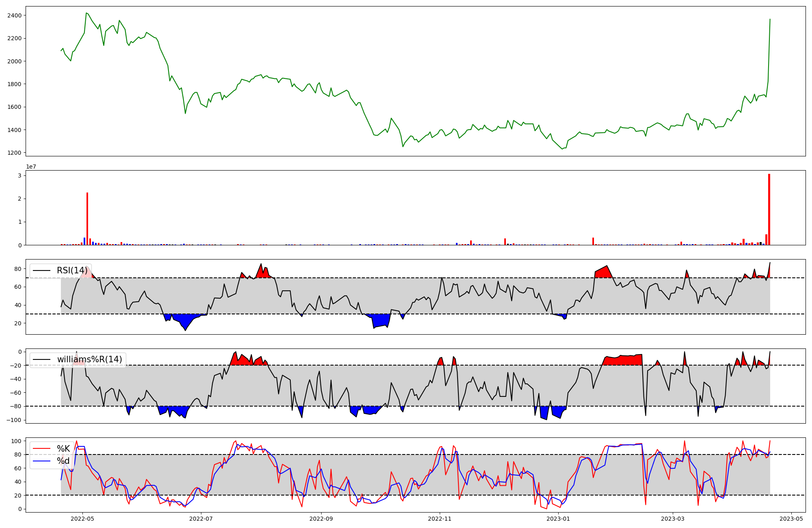Viewport: 812px width, 528px height.
Task: Click the tallest red volume bar in April 2023
Action: coord(769,210)
